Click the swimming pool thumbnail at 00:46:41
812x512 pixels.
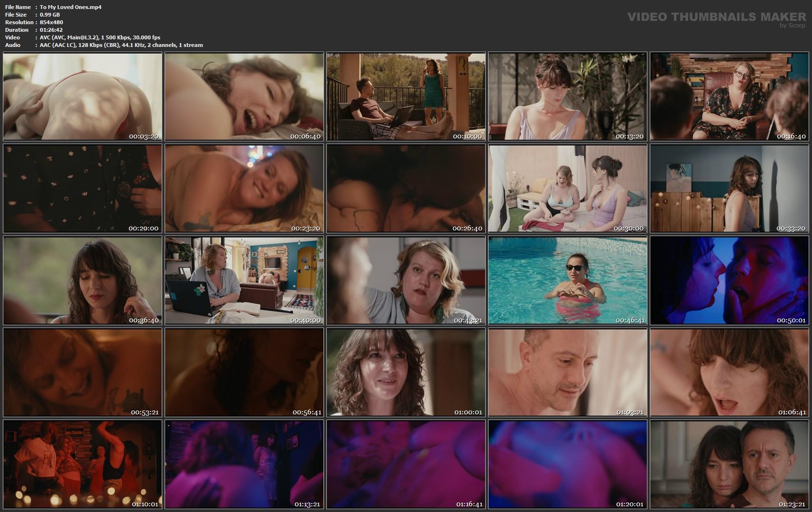568,280
